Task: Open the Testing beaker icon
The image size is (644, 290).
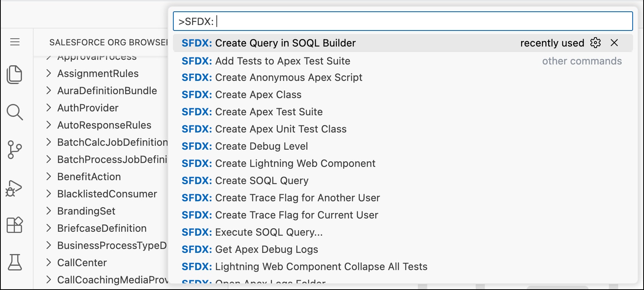Action: tap(15, 262)
